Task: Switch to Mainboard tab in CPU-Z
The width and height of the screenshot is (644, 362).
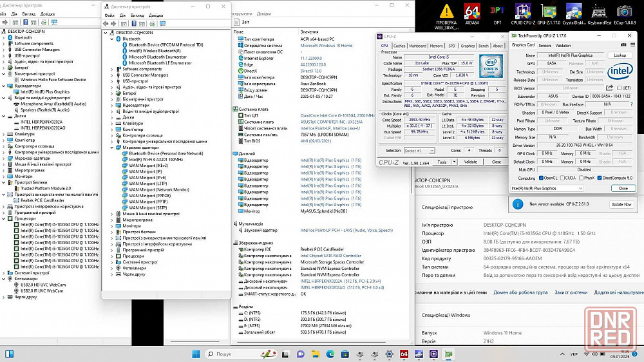Action: coord(417,46)
